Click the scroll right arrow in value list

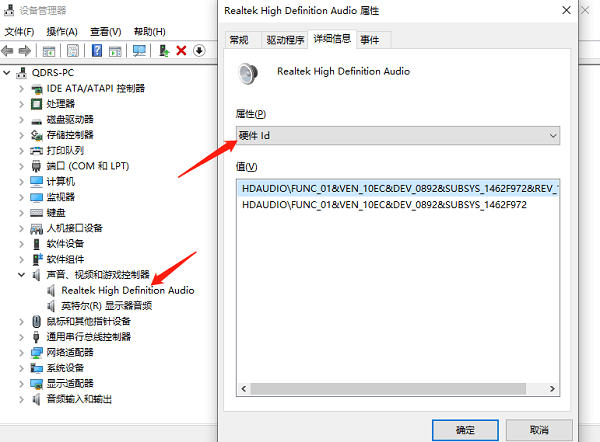click(x=552, y=389)
